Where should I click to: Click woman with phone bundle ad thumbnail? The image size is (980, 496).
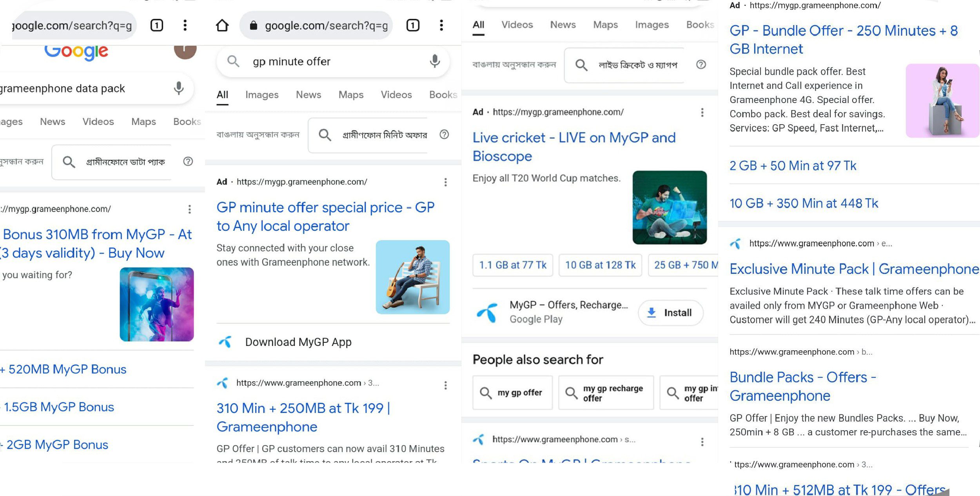942,101
